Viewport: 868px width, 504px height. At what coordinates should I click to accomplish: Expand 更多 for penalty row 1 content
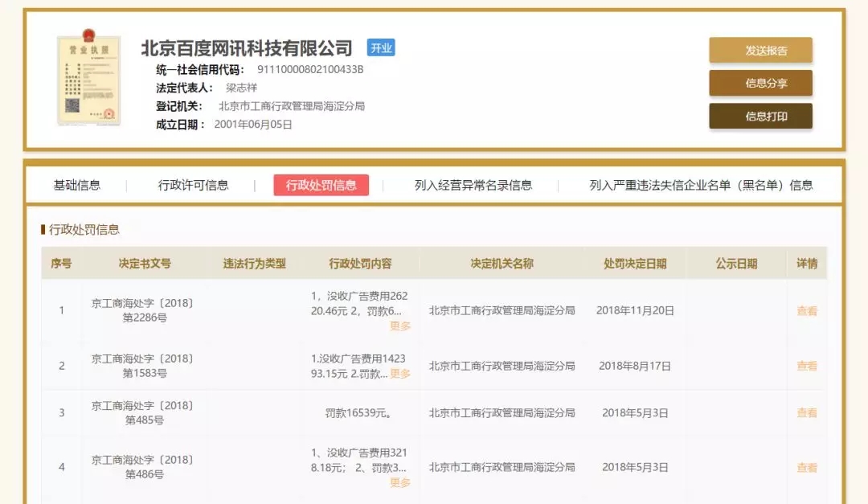coord(400,326)
